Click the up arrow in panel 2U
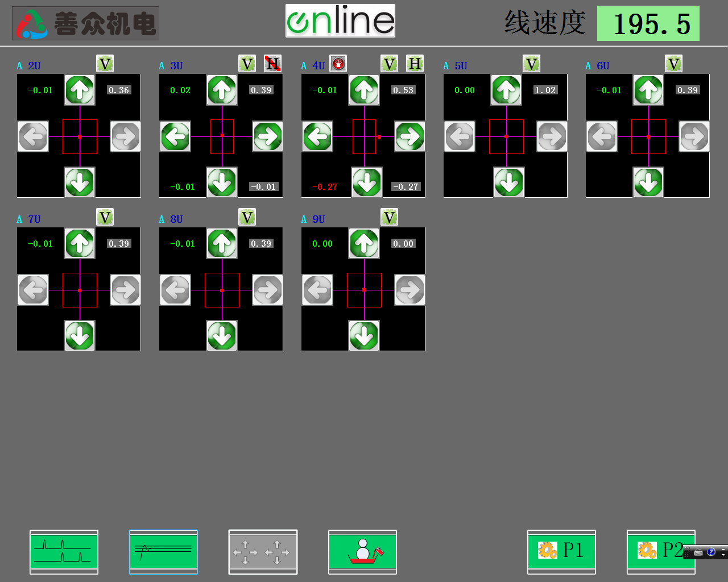728x582 pixels. [80, 90]
